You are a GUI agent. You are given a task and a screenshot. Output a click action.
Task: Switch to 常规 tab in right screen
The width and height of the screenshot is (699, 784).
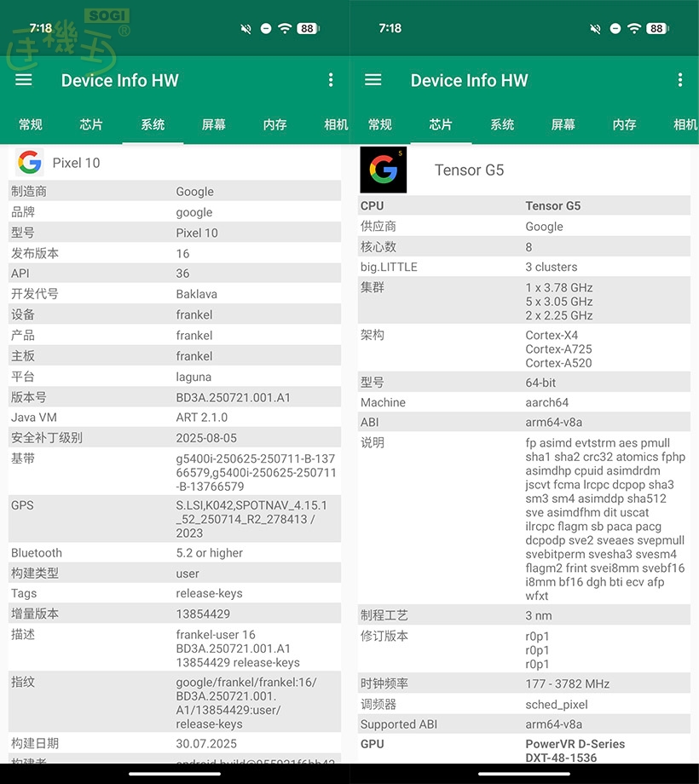(380, 124)
